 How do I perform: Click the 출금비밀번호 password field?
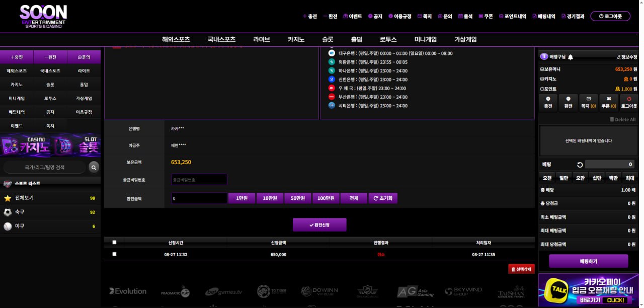click(x=199, y=180)
